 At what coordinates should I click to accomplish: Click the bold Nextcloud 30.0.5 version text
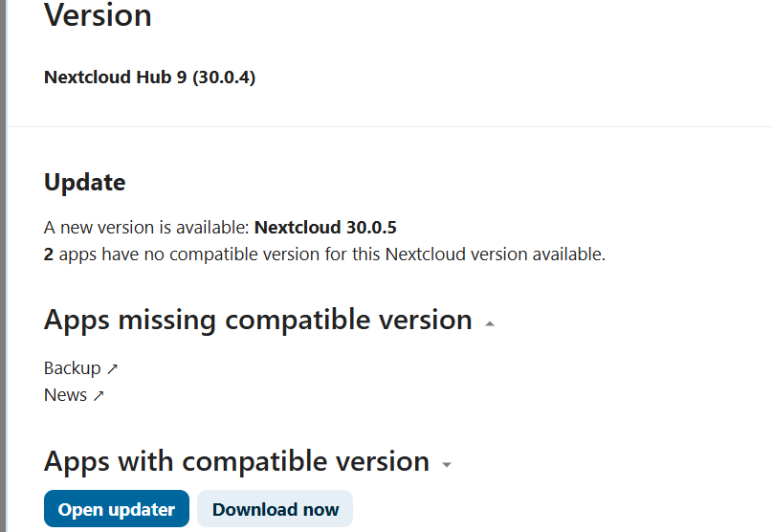[325, 228]
